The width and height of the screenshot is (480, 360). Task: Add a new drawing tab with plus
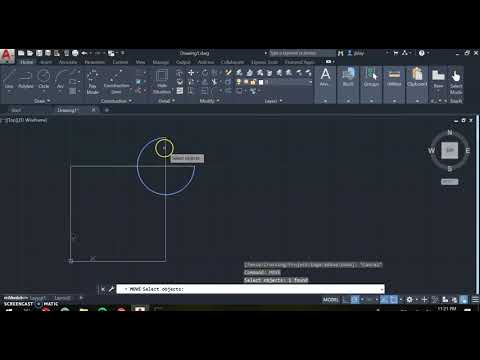107,110
